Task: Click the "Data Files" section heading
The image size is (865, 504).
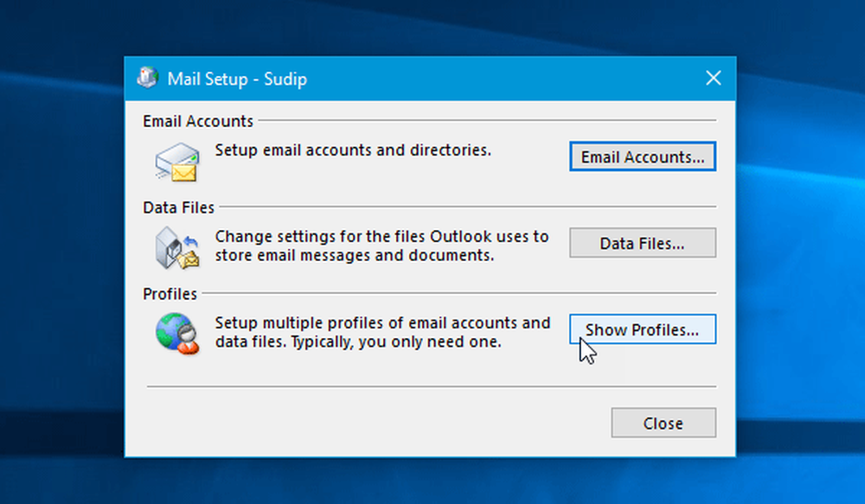Action: point(178,207)
